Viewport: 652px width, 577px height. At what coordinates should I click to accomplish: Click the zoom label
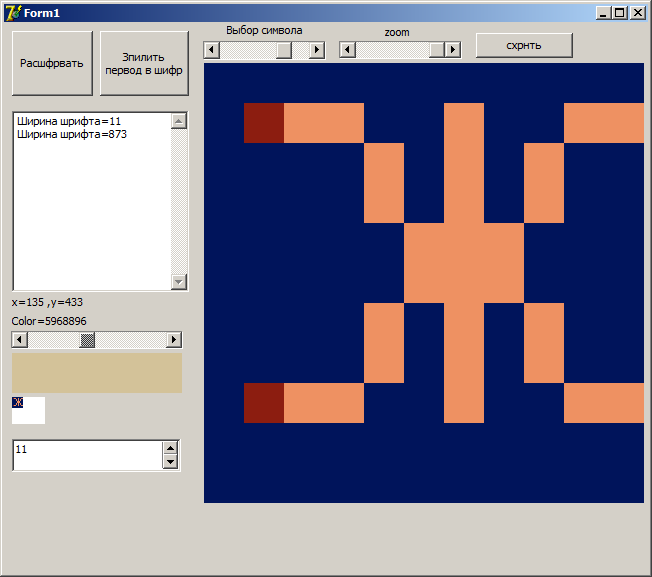pos(397,32)
